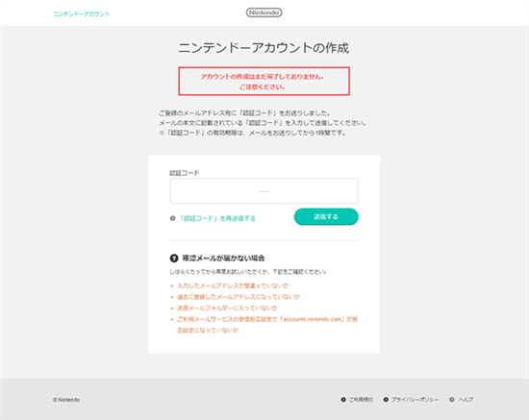This screenshot has width=529, height=420.
Task: Click the icon next to ヘルプ
Action: 452,400
